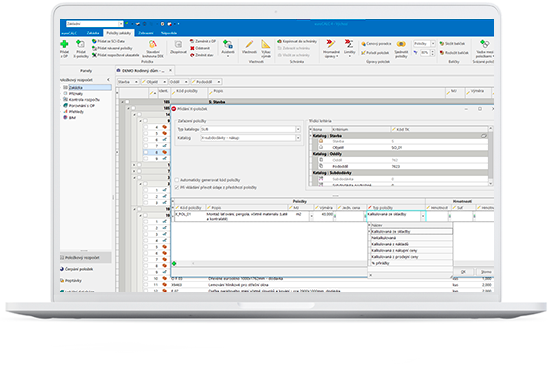Open the 'Oddíl' filter dropdown
Viewport: 550px width, 382px height.
186,82
